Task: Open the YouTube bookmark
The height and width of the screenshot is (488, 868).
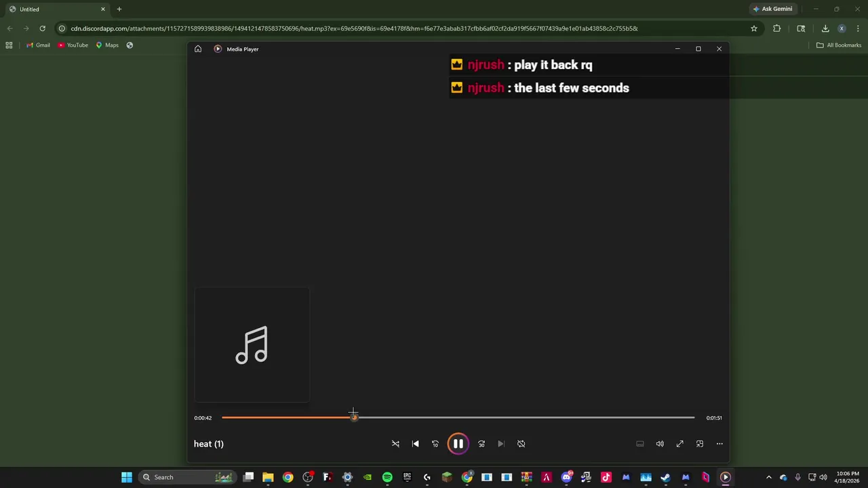Action: [73, 45]
